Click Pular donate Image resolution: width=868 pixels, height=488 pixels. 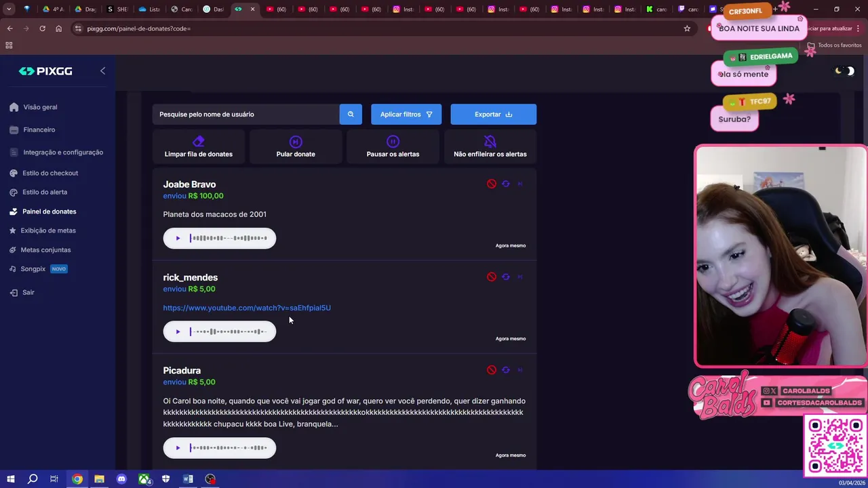[296, 146]
